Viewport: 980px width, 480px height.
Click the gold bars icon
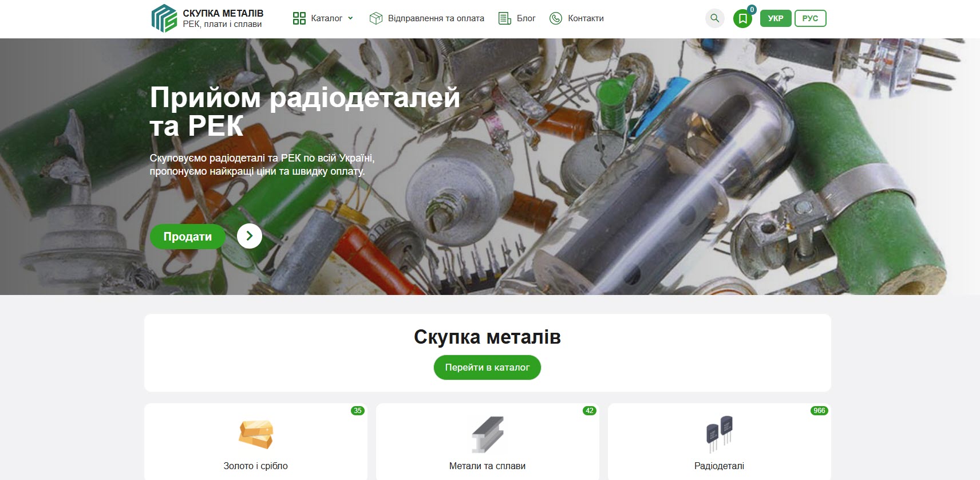point(256,434)
